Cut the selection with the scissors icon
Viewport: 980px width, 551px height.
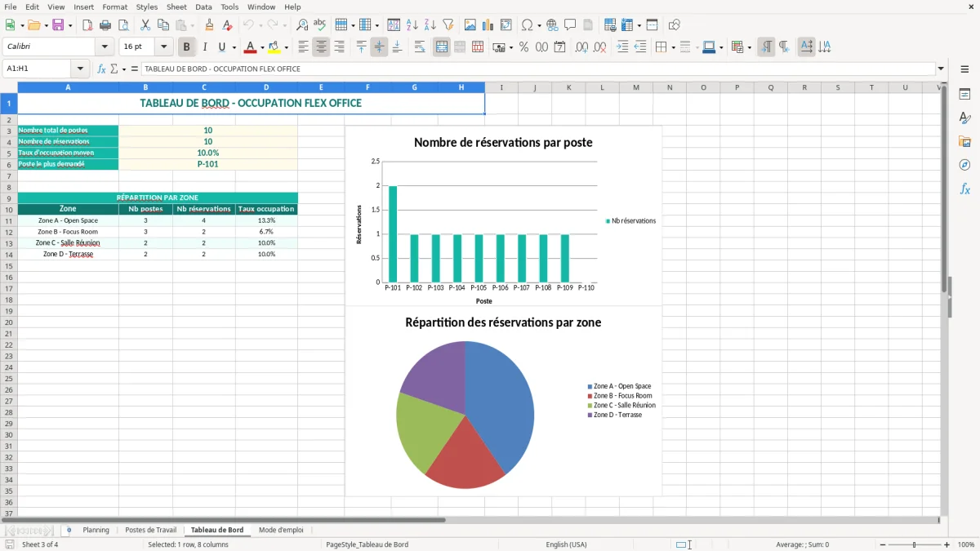click(x=145, y=25)
